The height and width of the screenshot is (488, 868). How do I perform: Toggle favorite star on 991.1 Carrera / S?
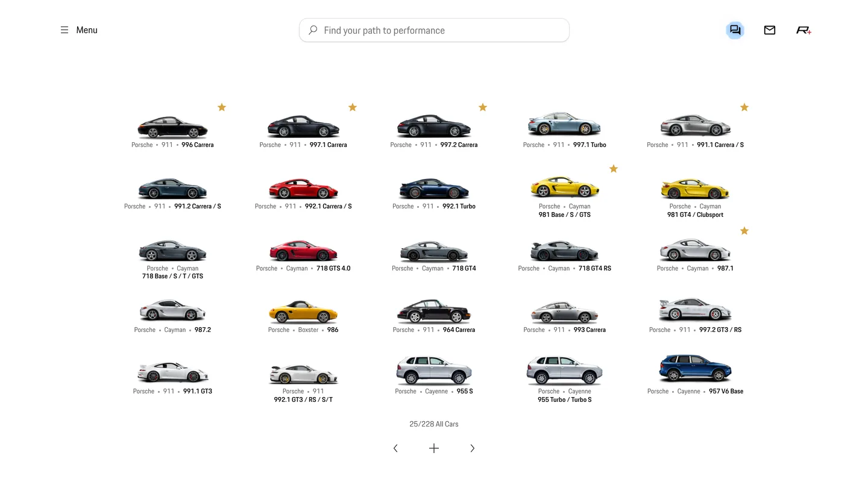[744, 107]
